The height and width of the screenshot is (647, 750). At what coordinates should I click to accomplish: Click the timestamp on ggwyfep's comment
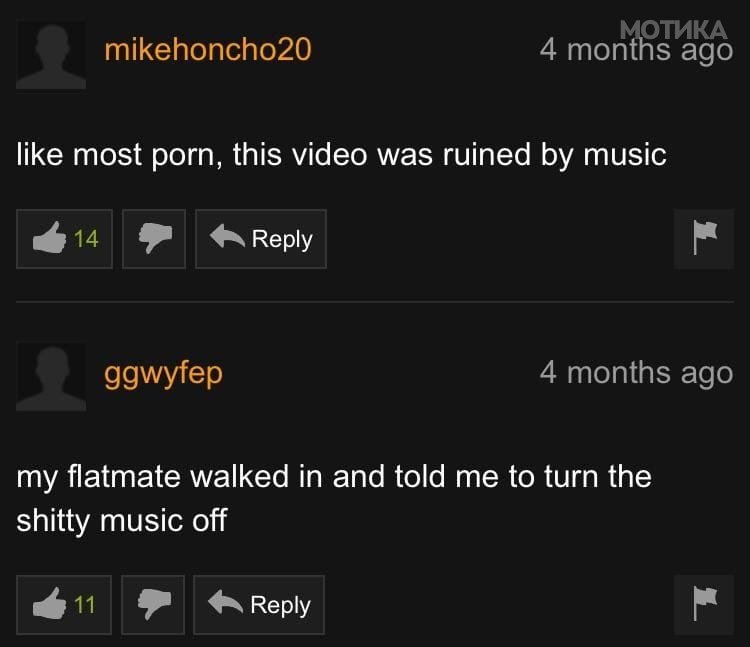pos(636,373)
